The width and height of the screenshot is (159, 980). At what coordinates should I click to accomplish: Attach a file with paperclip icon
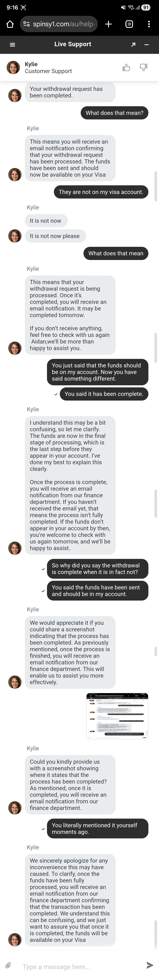pos(8,965)
